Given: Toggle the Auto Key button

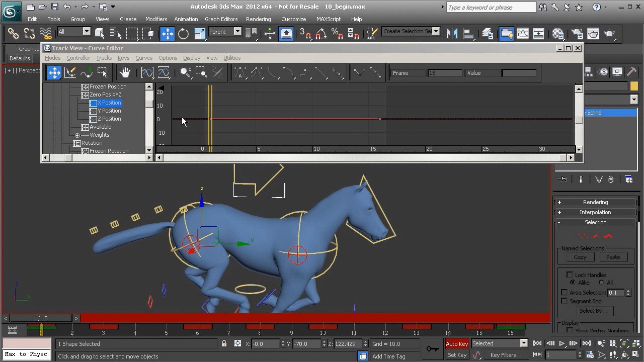Looking at the screenshot, I should tap(456, 344).
